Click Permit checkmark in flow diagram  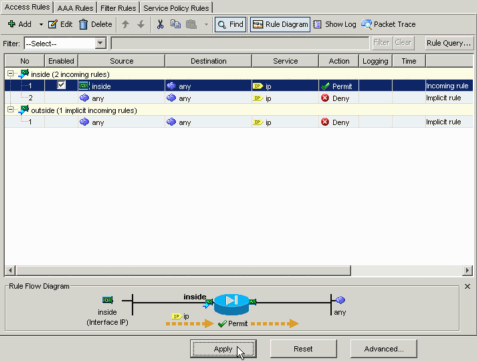tap(222, 324)
